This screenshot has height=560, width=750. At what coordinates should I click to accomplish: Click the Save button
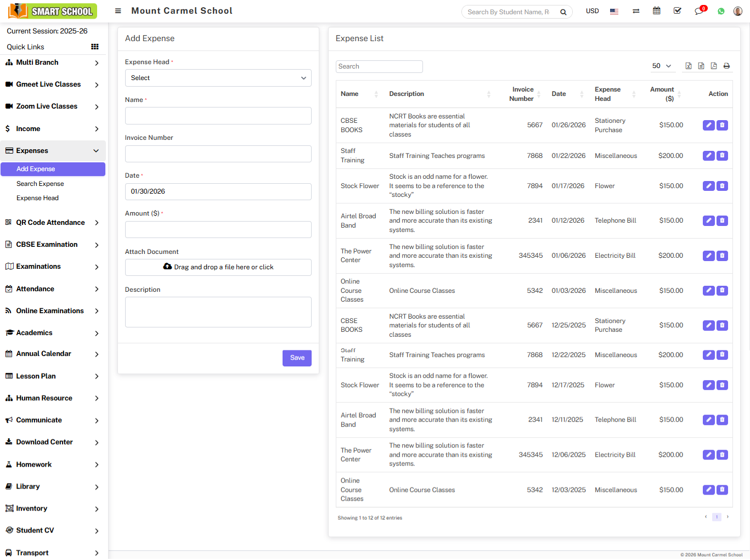click(297, 358)
